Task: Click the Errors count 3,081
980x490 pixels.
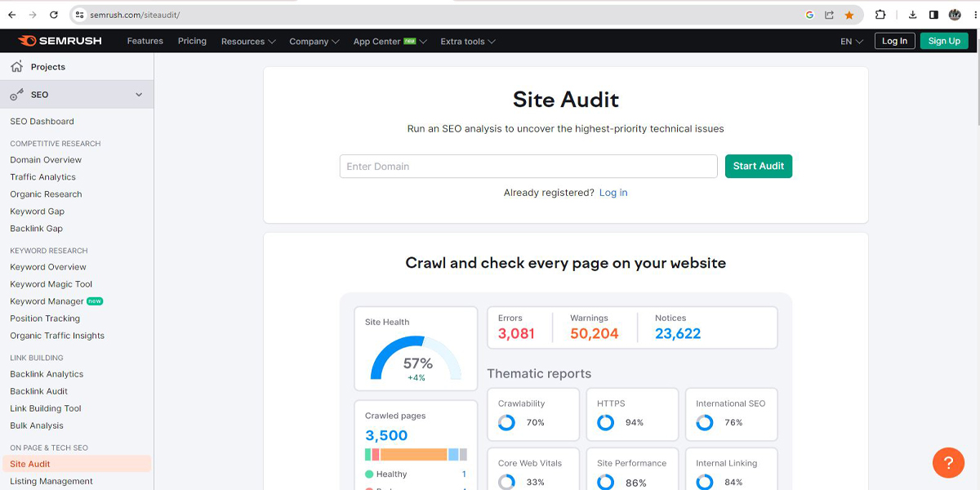Action: point(516,333)
